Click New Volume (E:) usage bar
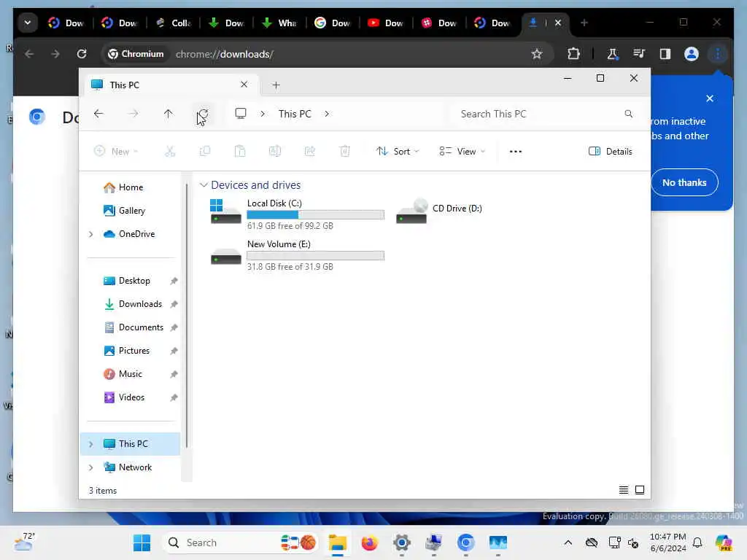 (315, 256)
